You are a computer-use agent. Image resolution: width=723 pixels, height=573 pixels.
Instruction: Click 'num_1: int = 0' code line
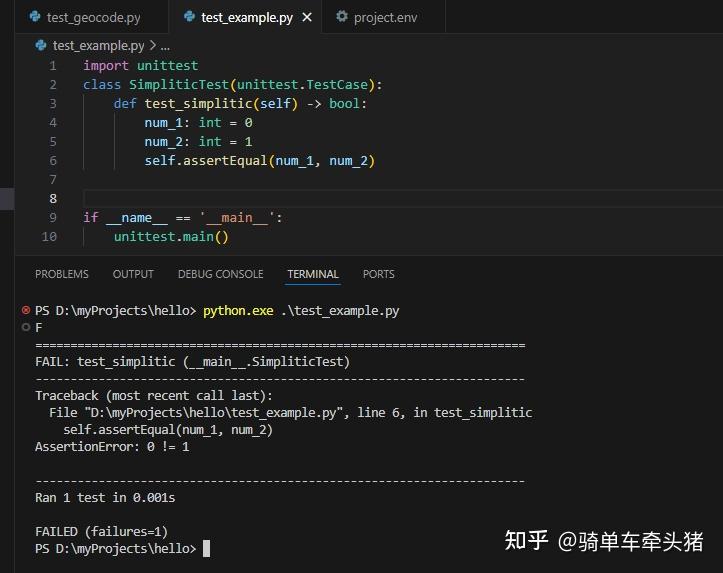tap(198, 123)
